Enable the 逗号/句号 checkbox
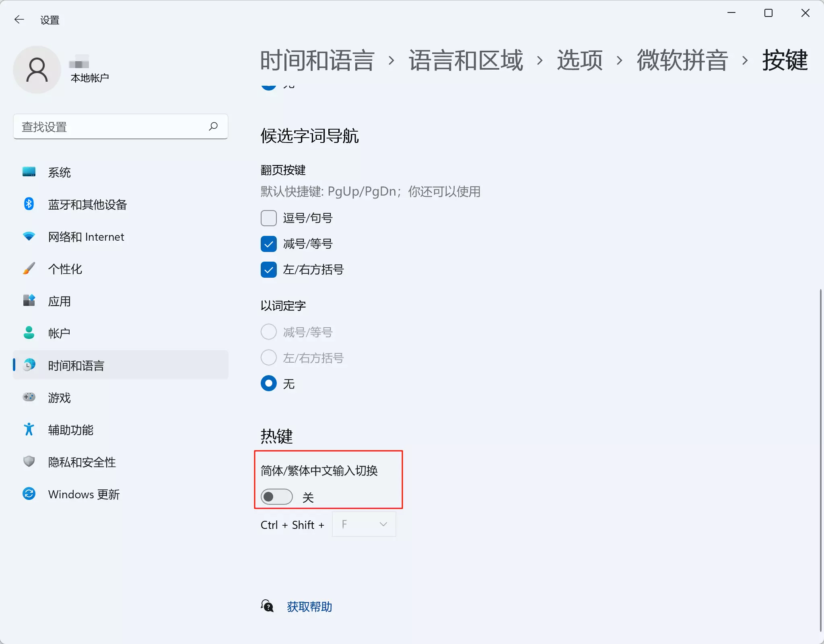The height and width of the screenshot is (644, 824). [268, 218]
